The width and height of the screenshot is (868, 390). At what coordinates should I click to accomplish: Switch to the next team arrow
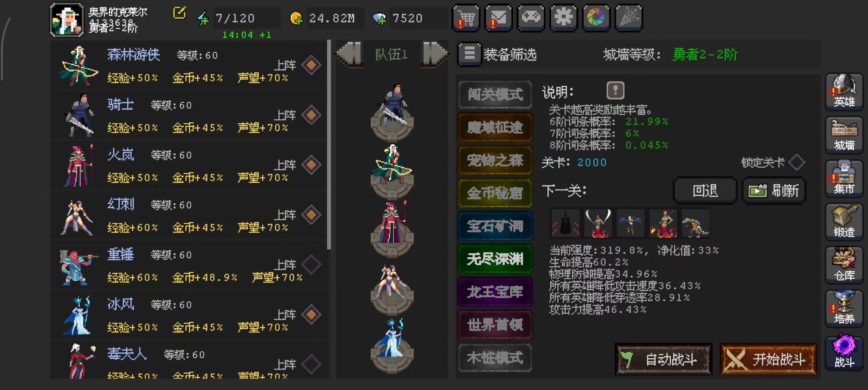pos(435,54)
